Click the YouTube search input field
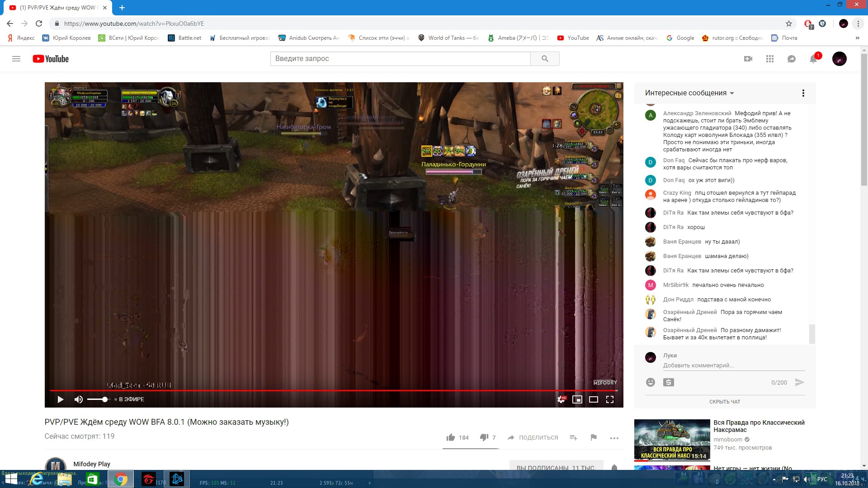868x488 pixels. point(401,59)
